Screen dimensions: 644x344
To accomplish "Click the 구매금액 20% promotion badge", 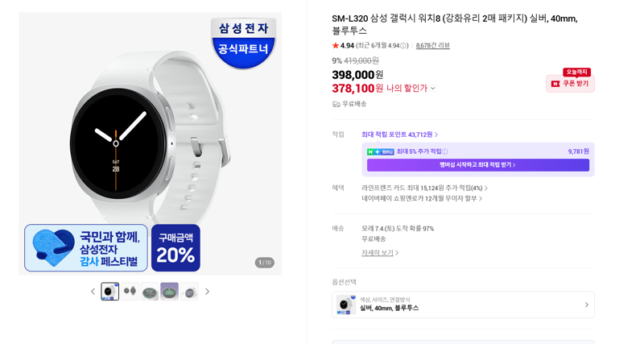I will (175, 248).
